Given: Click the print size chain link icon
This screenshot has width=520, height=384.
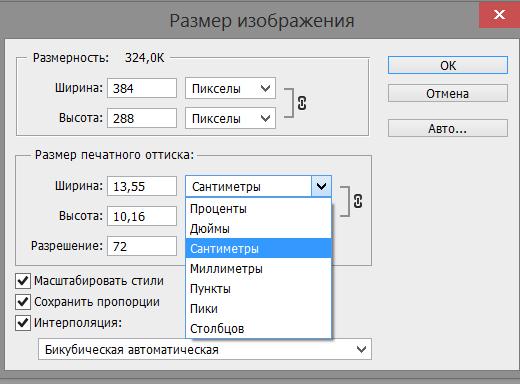Looking at the screenshot, I should coord(358,201).
